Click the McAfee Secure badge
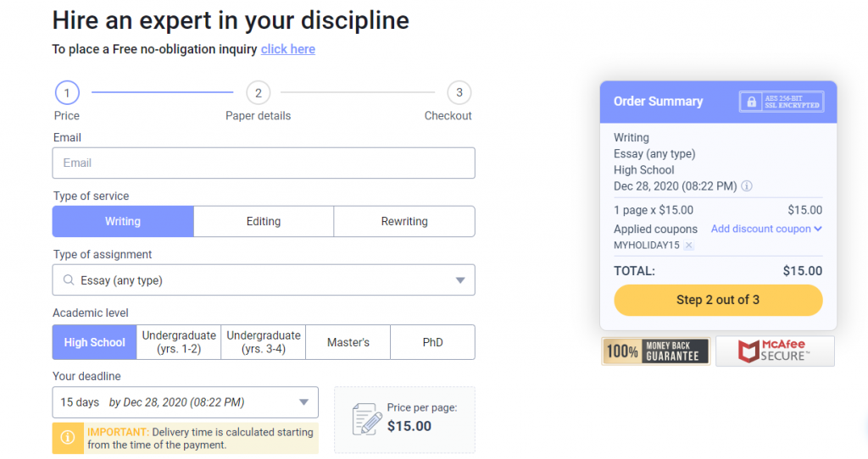The width and height of the screenshot is (868, 459). 775,351
